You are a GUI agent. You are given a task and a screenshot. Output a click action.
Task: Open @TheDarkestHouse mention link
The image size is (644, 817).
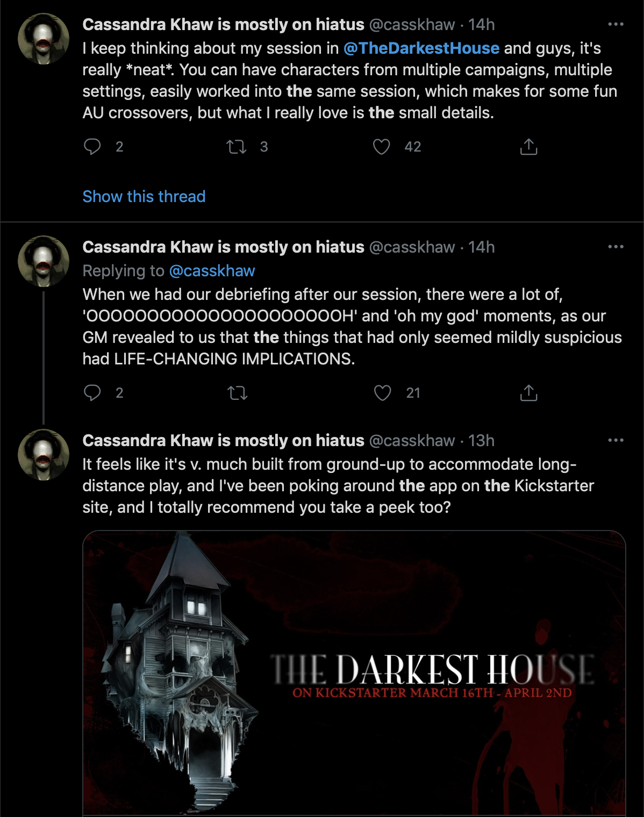421,48
